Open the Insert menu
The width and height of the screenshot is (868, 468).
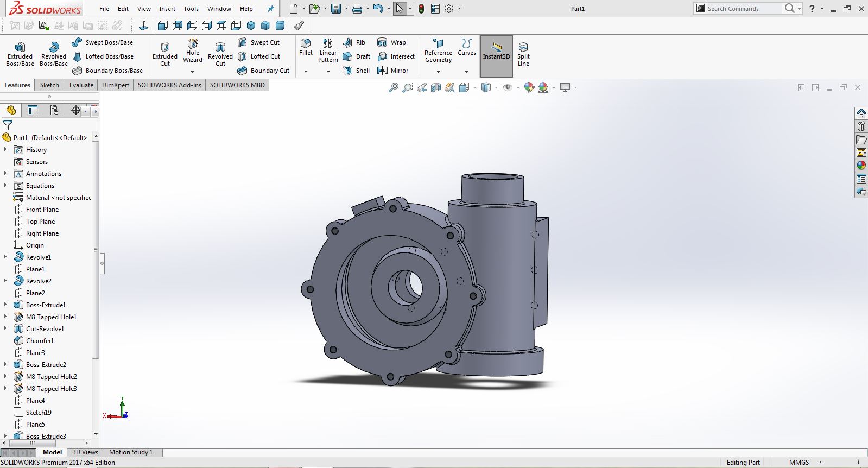click(x=167, y=9)
